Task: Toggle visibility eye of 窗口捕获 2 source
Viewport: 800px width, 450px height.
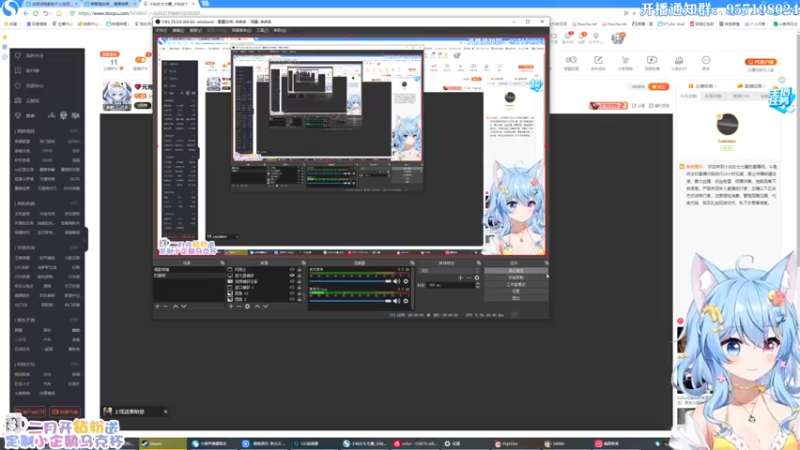Action: (292, 287)
